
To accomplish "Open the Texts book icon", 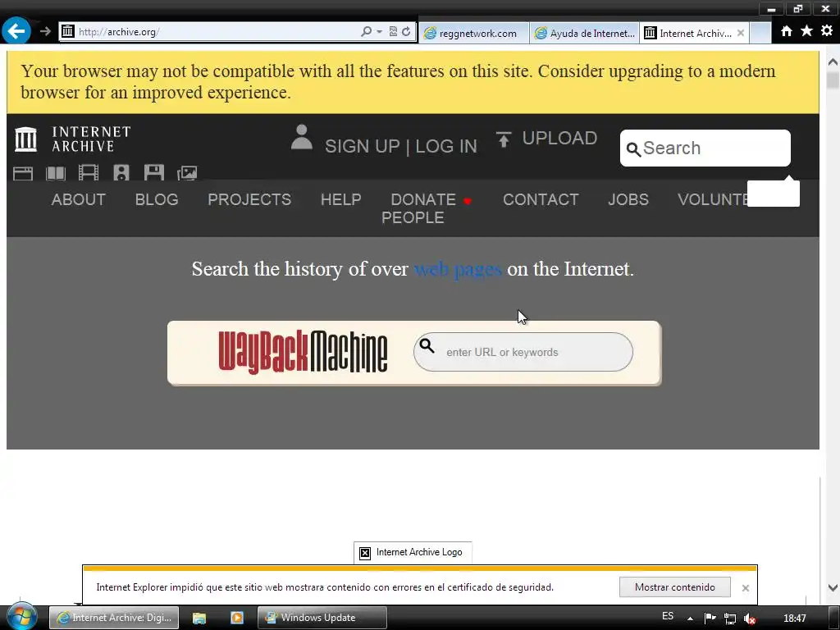I will pyautogui.click(x=56, y=173).
